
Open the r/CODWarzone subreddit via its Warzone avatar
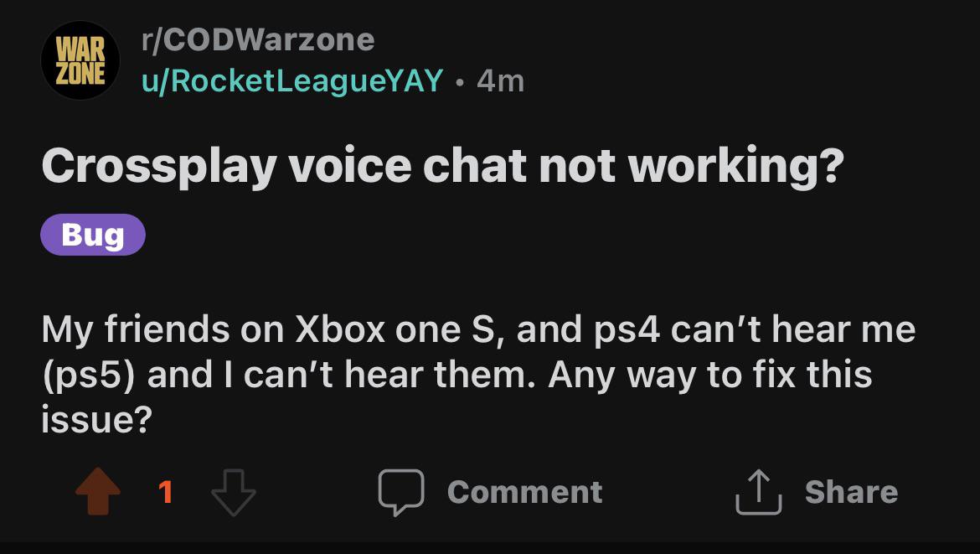tap(80, 60)
